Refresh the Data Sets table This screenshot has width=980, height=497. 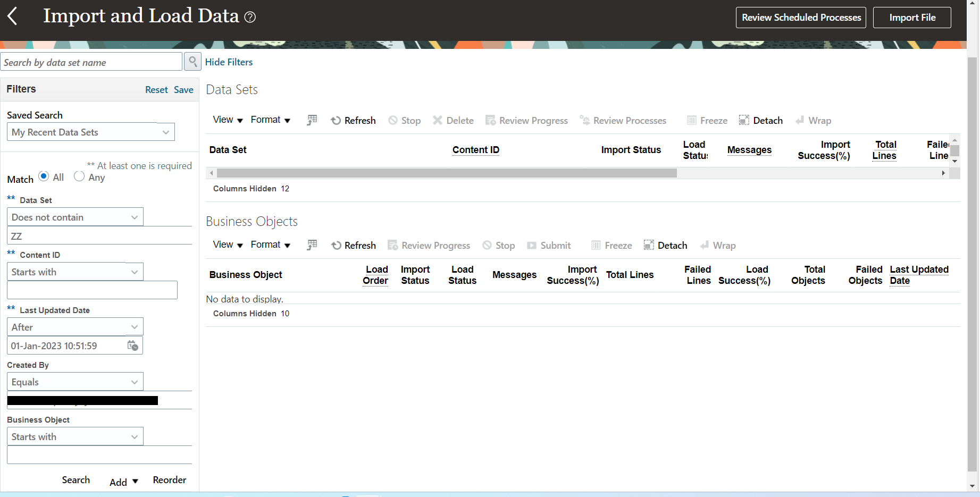tap(353, 120)
